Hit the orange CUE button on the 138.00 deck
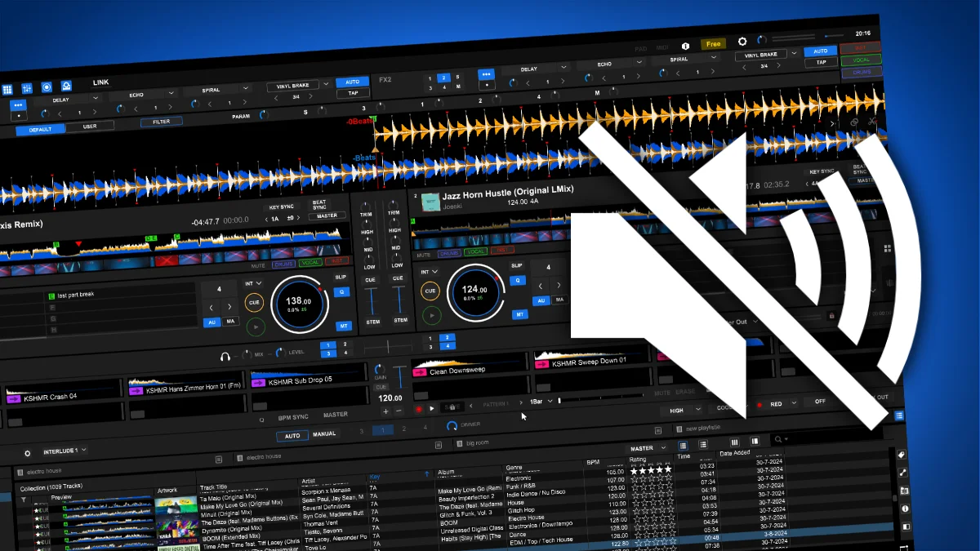 click(254, 302)
